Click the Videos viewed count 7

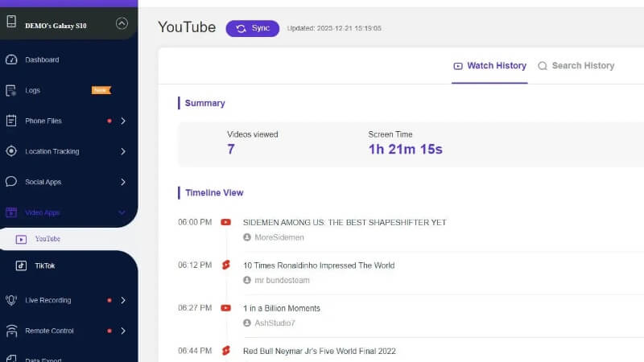click(x=231, y=149)
